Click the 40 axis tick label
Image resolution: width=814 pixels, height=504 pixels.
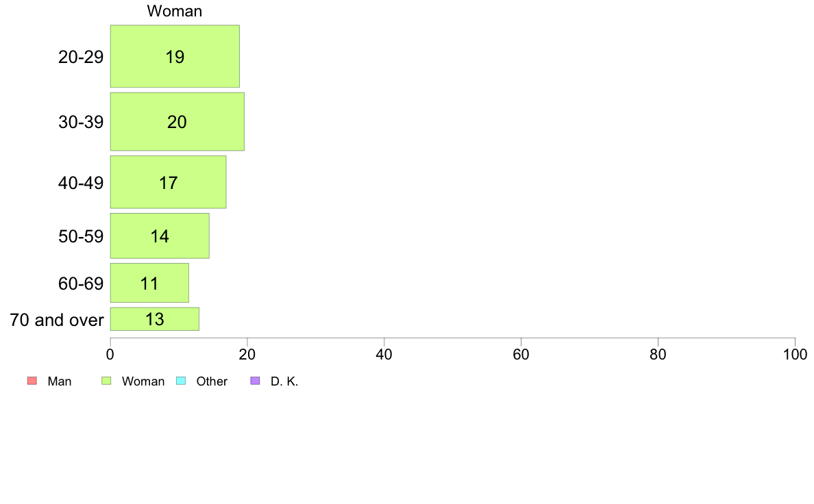pos(384,355)
